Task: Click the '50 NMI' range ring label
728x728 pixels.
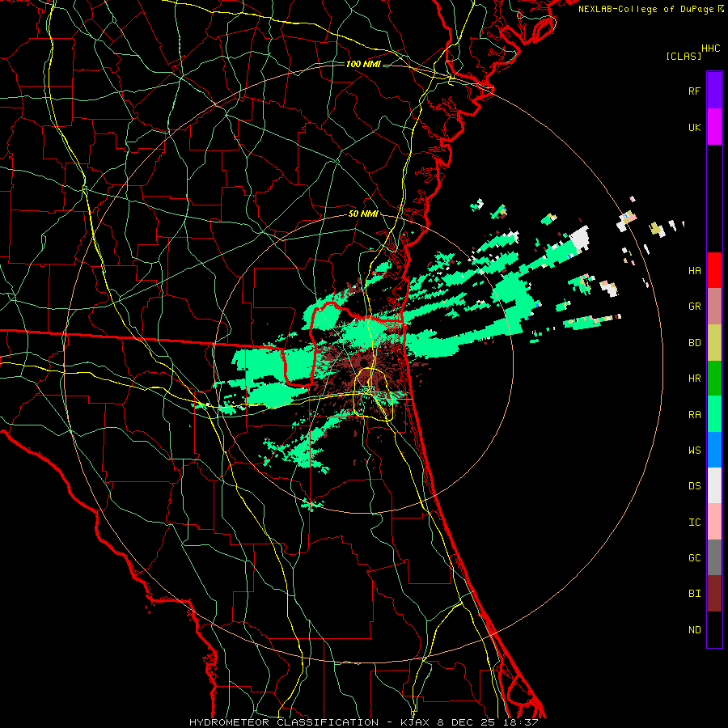Action: pyautogui.click(x=363, y=214)
